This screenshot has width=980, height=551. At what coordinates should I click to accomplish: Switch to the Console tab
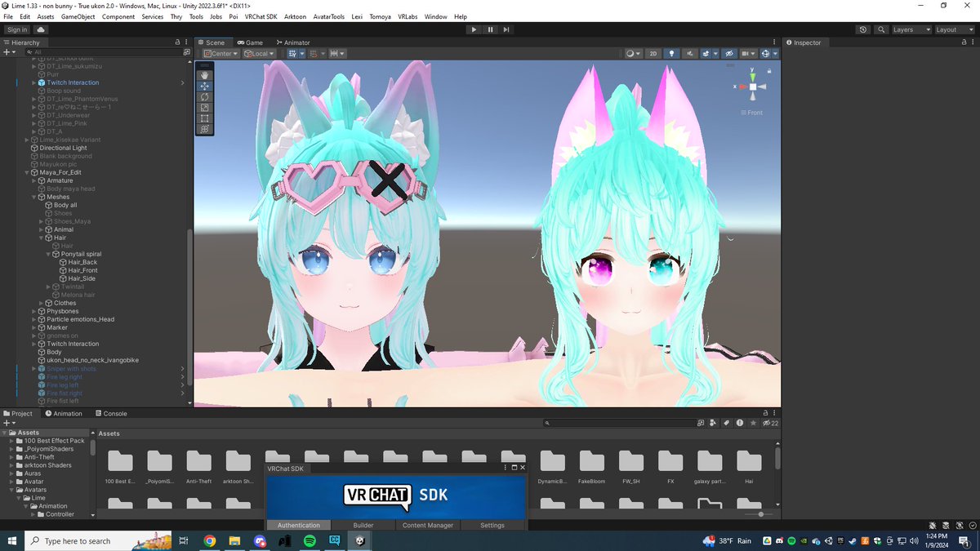tap(110, 413)
